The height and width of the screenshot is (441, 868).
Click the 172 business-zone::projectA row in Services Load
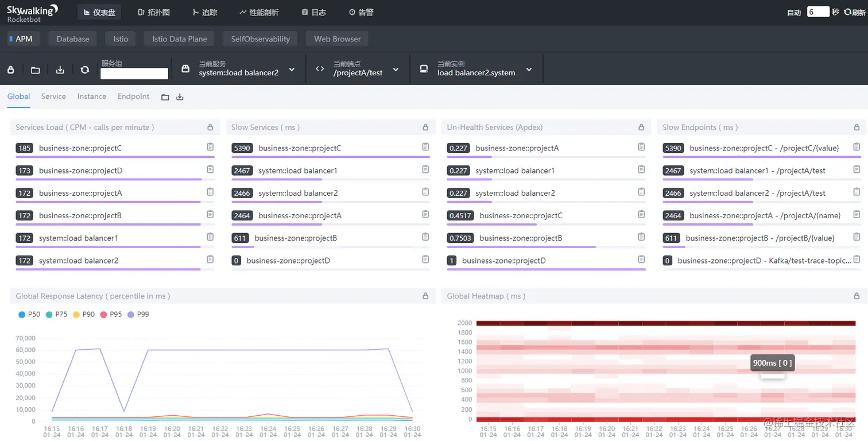(114, 194)
